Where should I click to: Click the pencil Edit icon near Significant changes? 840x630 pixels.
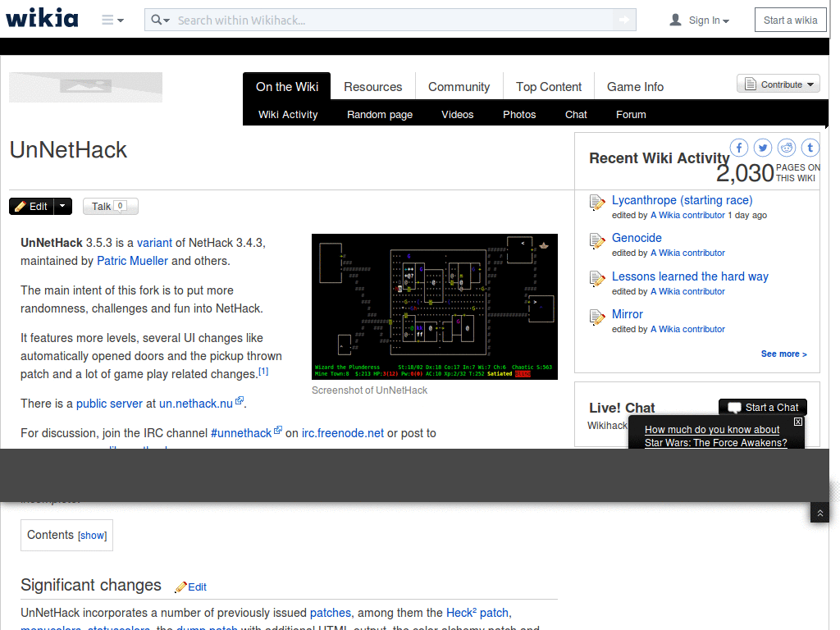point(180,586)
